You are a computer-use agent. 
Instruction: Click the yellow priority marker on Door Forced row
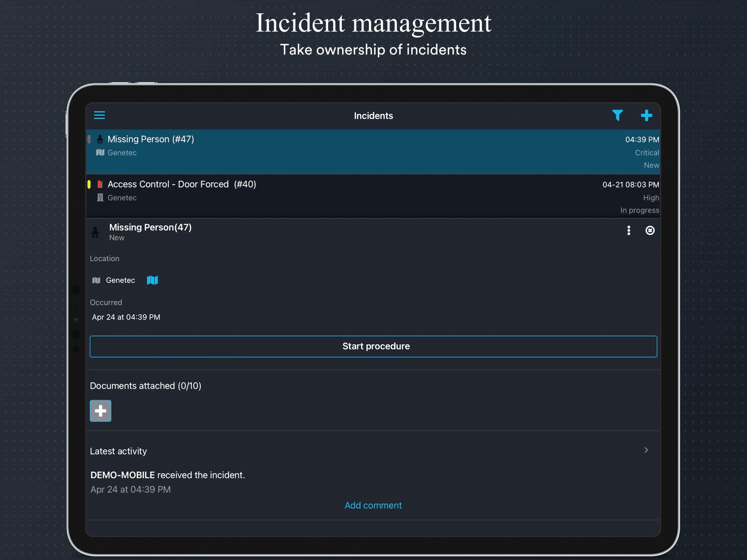89,184
